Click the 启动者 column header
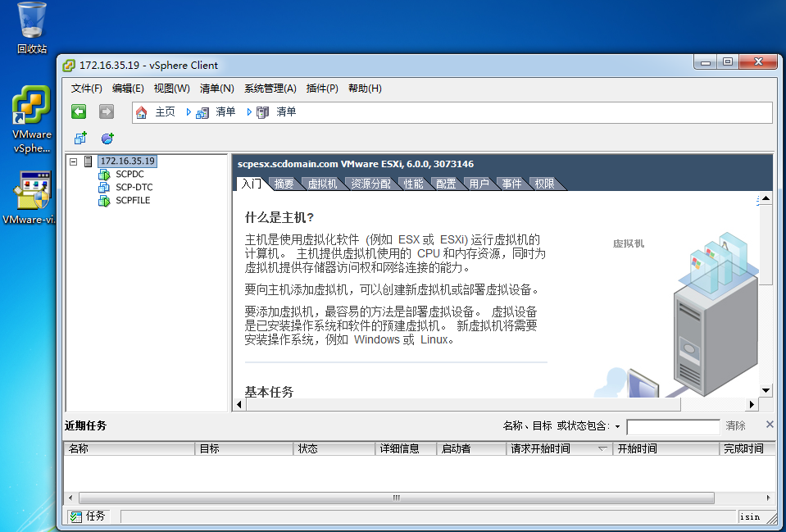 click(471, 448)
